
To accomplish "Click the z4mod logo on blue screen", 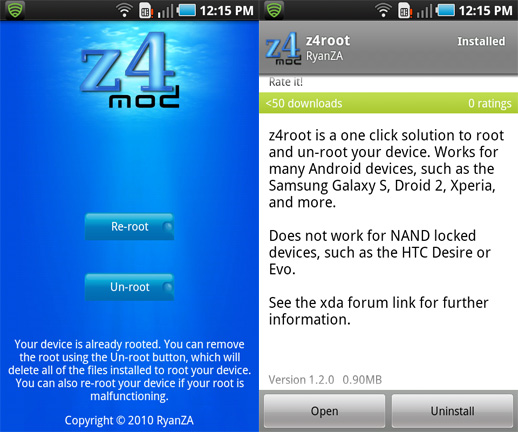I will pos(130,70).
